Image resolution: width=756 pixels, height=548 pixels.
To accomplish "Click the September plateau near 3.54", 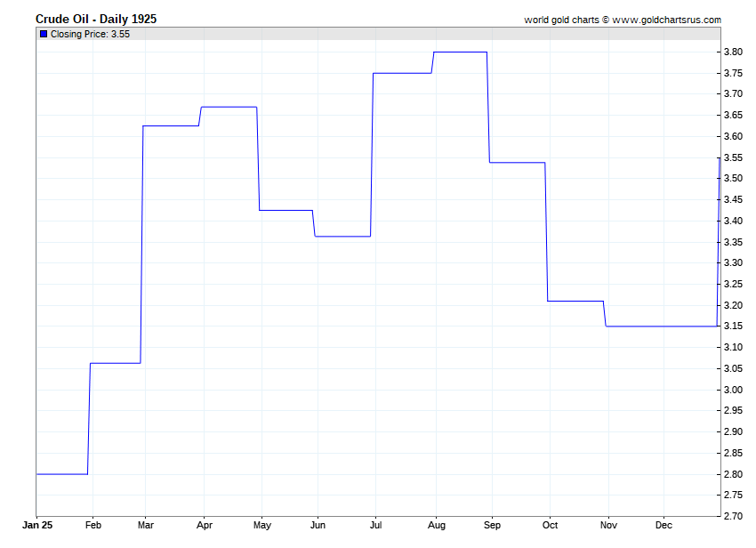I will [x=518, y=163].
